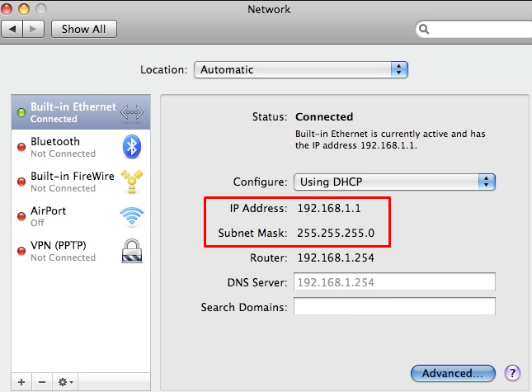Go back with the left arrow
The height and width of the screenshot is (392, 532).
pyautogui.click(x=12, y=29)
